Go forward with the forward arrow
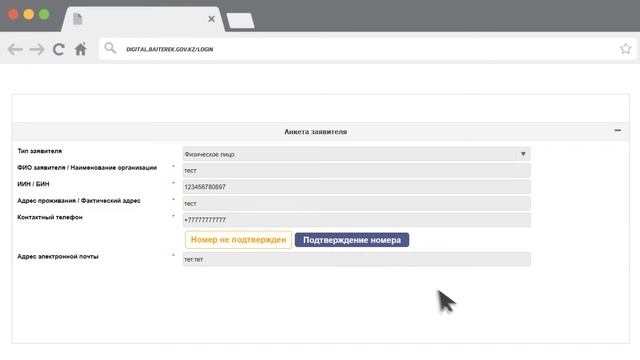 click(37, 49)
